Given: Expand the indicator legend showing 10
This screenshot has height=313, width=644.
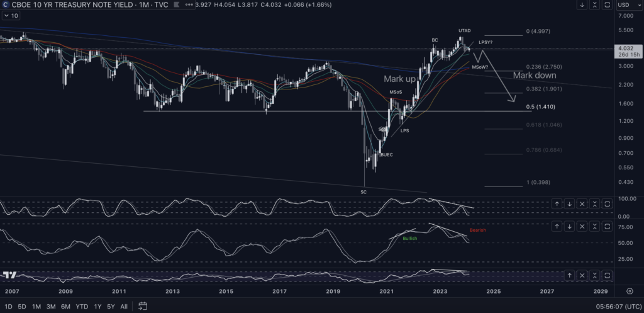Looking at the screenshot, I should [9, 16].
